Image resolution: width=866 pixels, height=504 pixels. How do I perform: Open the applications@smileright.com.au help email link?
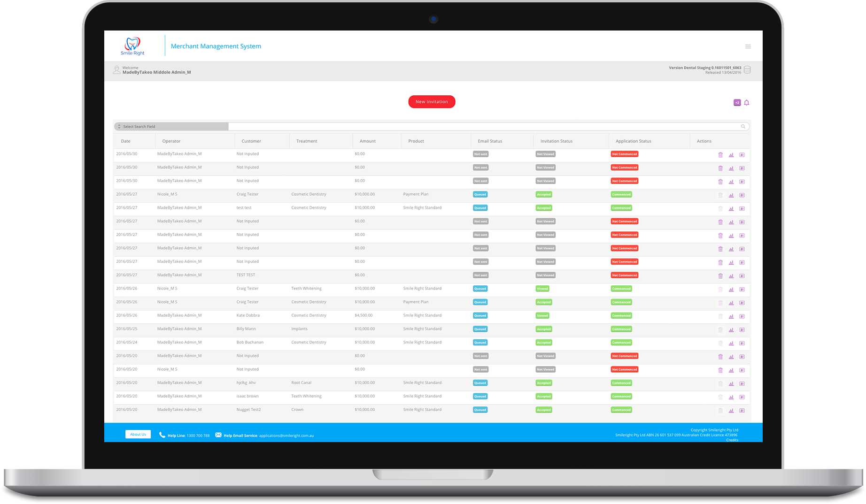pyautogui.click(x=286, y=435)
